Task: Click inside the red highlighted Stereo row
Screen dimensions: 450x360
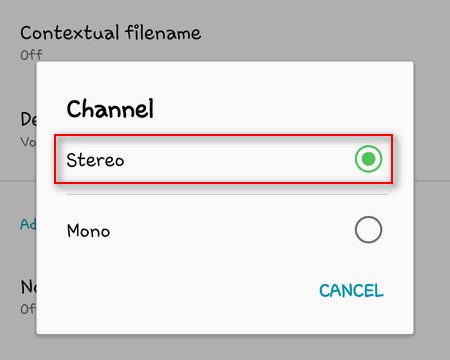Action: point(223,159)
